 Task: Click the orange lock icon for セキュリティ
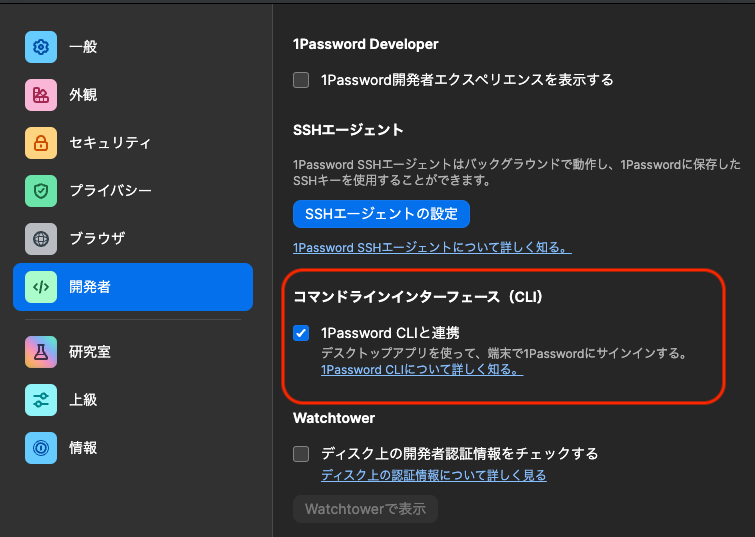[41, 143]
